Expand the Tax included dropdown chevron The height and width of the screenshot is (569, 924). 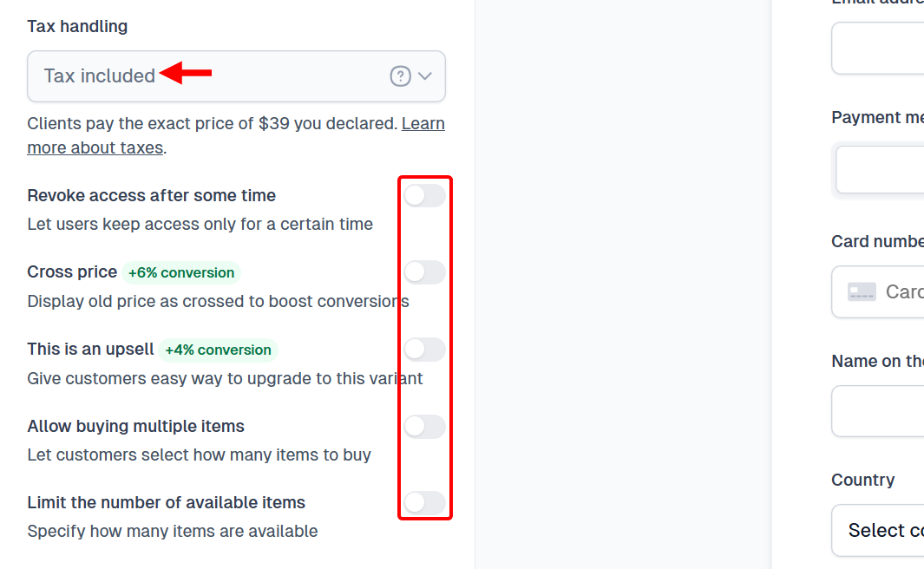(424, 75)
